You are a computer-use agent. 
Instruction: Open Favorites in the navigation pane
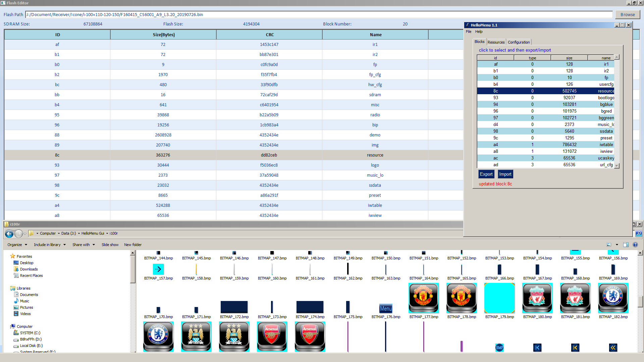24,256
